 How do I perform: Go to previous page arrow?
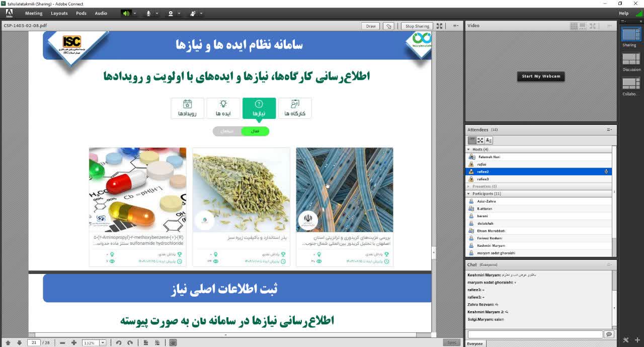pos(8,343)
